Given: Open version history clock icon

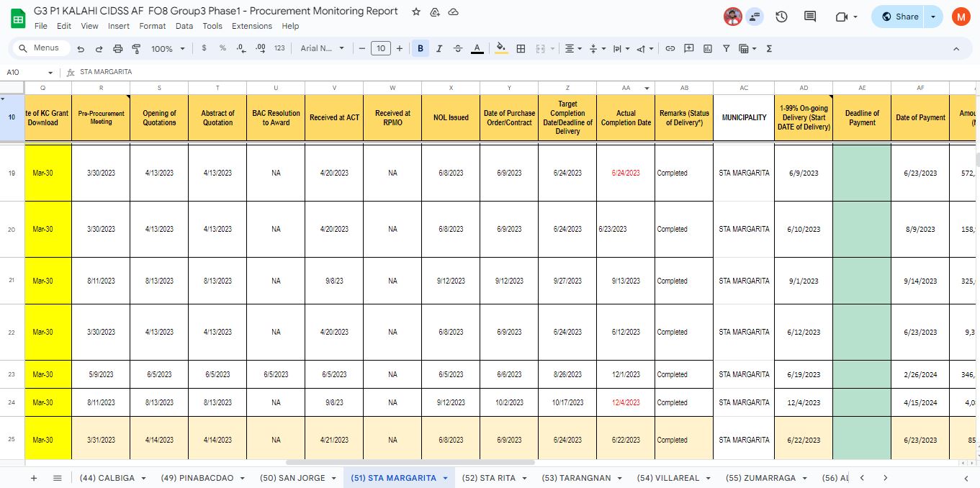Looking at the screenshot, I should tap(781, 17).
